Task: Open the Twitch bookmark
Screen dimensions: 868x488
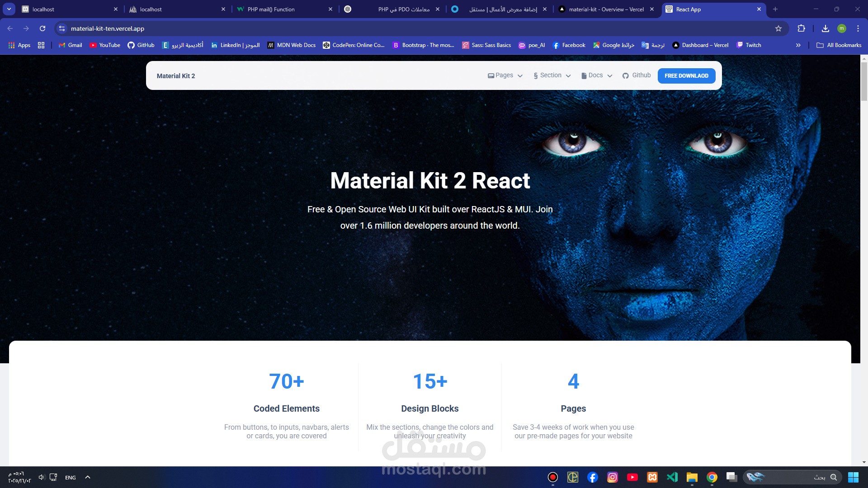Action: coord(749,45)
